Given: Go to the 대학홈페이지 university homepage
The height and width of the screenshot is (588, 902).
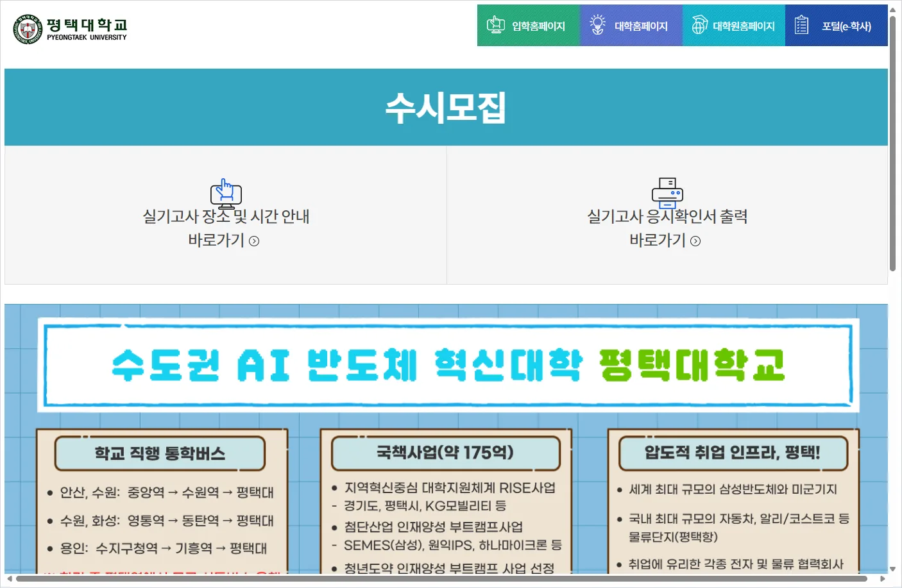Looking at the screenshot, I should tap(631, 26).
